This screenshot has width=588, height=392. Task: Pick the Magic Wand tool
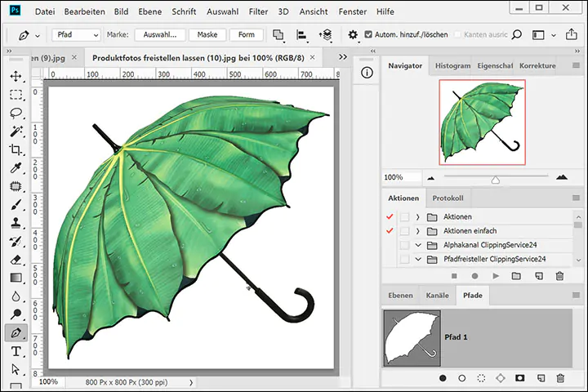click(x=16, y=131)
